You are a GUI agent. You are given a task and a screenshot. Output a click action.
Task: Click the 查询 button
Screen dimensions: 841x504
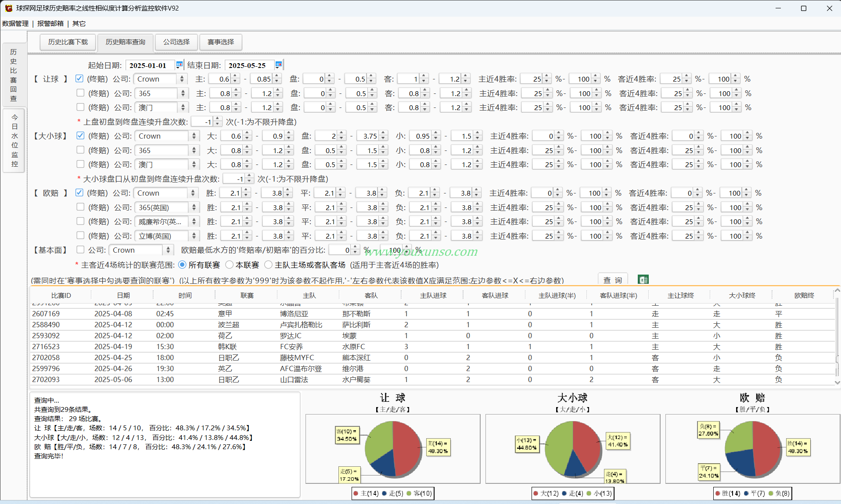click(x=613, y=280)
